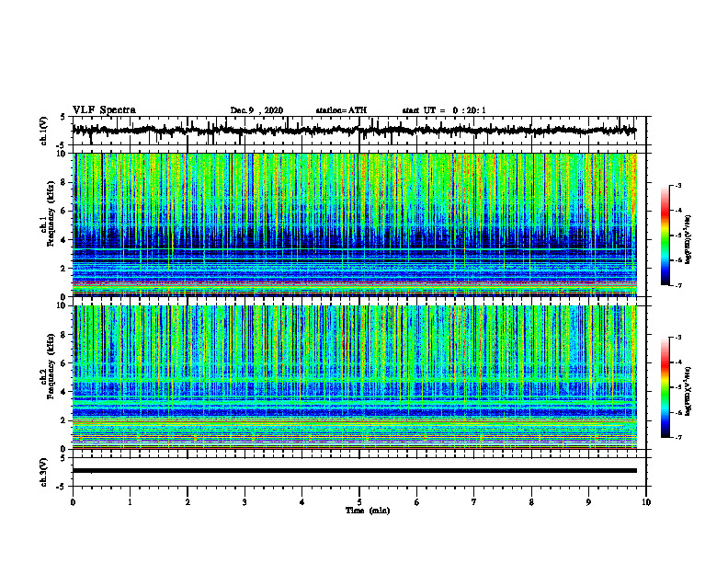The width and height of the screenshot is (728, 563).
Task: Click the "6" kHz tick of ch.2 frequency axis
Action: [x=63, y=362]
